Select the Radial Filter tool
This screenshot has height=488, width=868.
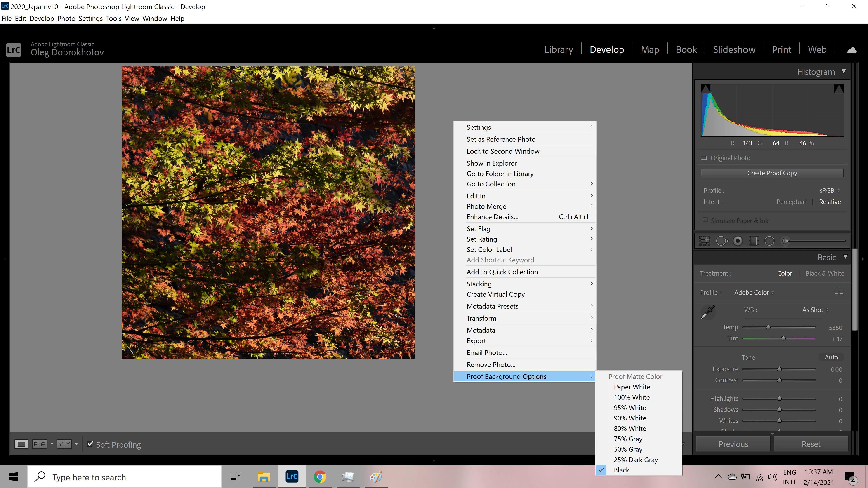tap(769, 241)
